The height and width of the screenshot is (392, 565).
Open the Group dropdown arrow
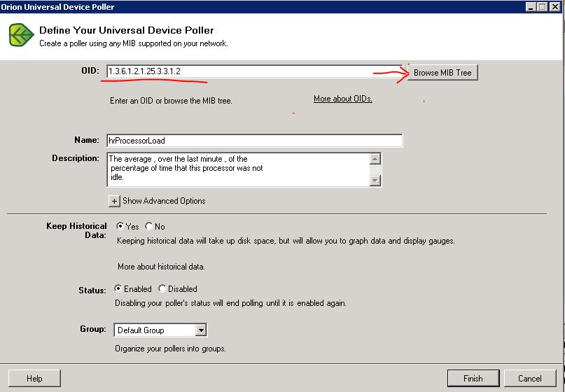201,330
